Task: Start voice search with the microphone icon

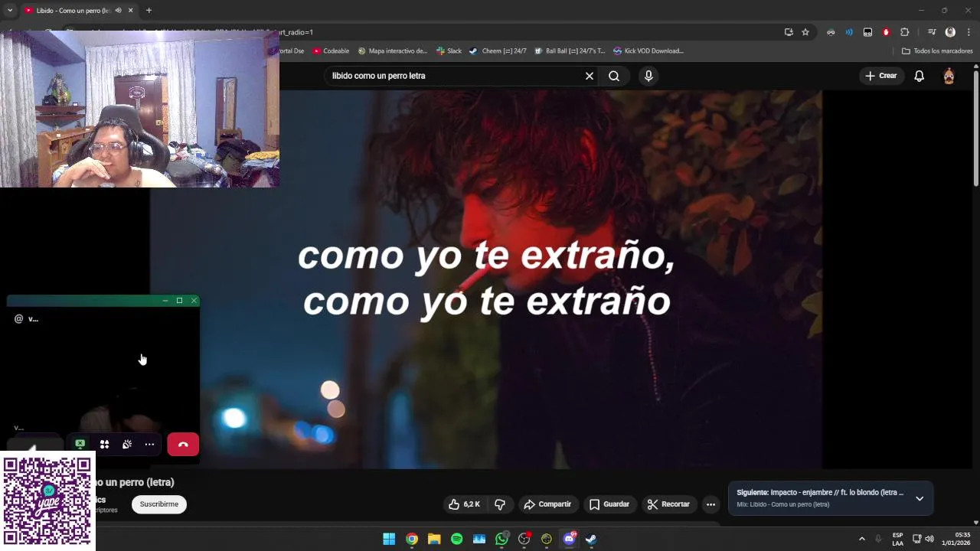Action: click(x=648, y=76)
